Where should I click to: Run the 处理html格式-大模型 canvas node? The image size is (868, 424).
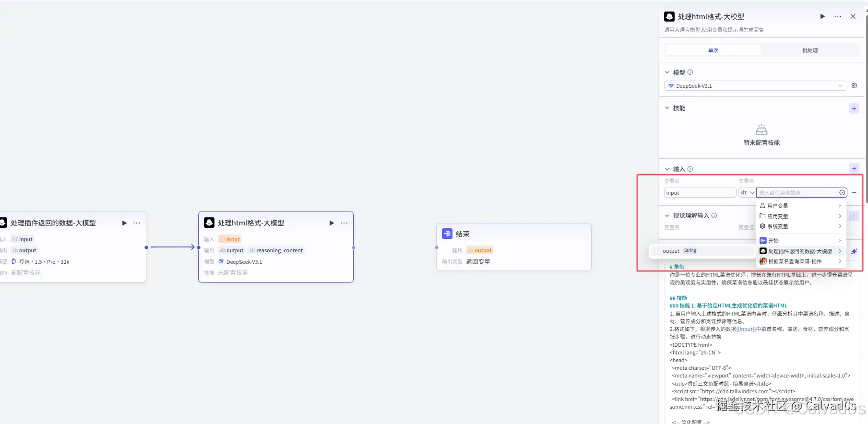(332, 223)
